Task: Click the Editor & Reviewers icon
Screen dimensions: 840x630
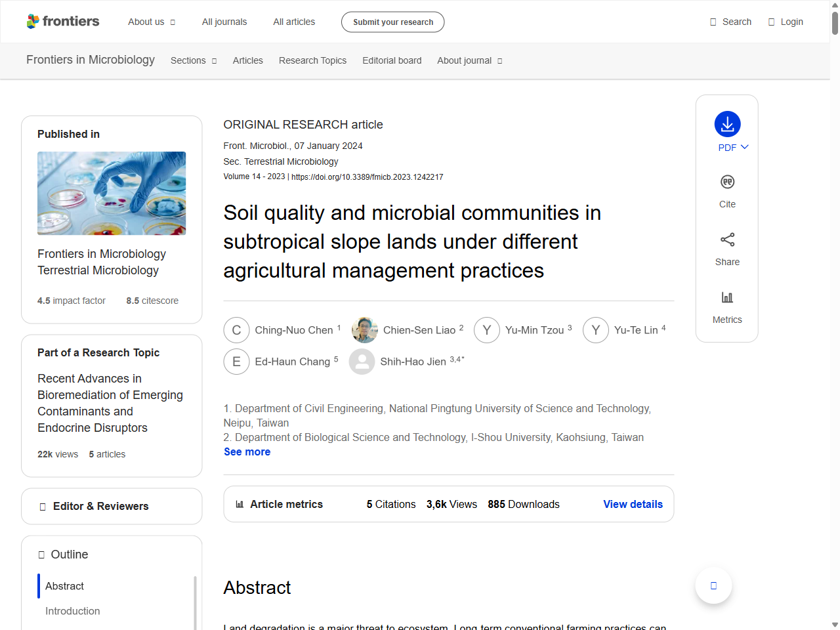Action: coord(43,507)
